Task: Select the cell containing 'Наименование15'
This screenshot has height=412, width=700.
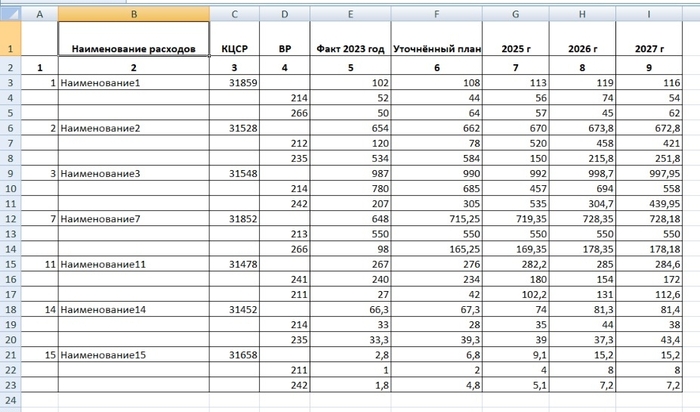Action: [x=133, y=355]
